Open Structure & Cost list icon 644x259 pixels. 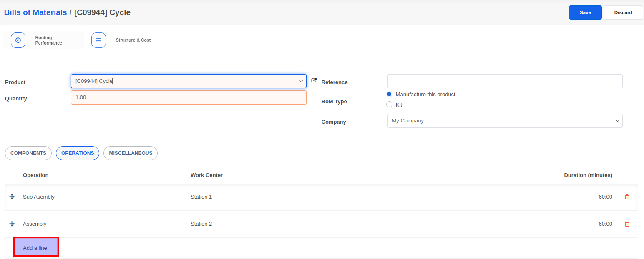98,40
